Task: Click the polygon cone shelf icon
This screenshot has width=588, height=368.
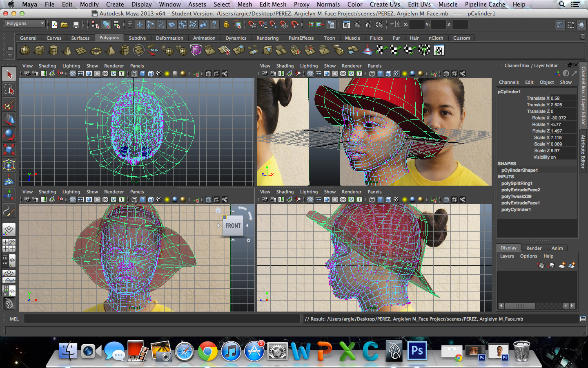Action: (67, 51)
